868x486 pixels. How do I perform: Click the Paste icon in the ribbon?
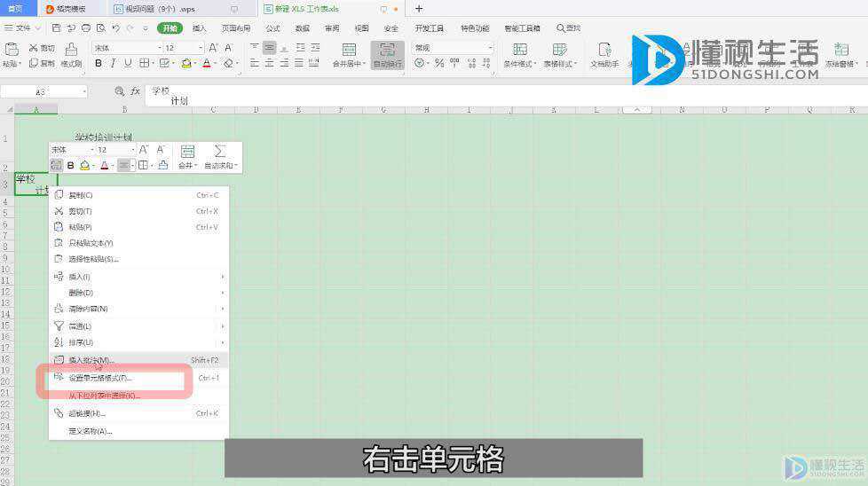coord(12,50)
